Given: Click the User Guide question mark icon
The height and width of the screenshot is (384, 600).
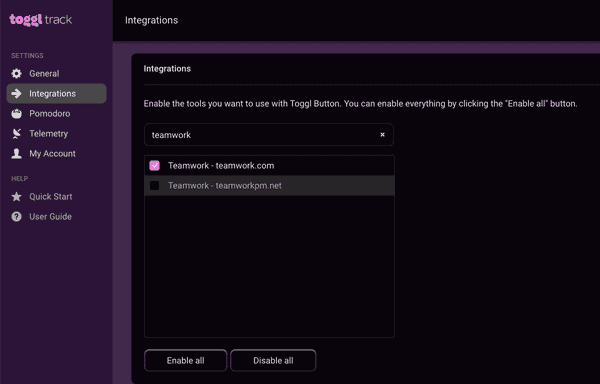Looking at the screenshot, I should 16,216.
